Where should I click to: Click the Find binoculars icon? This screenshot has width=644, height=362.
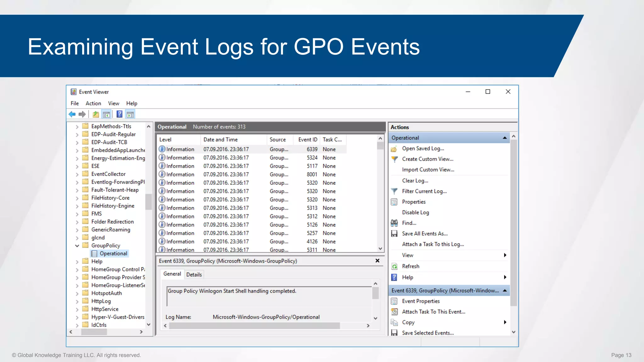tap(394, 223)
